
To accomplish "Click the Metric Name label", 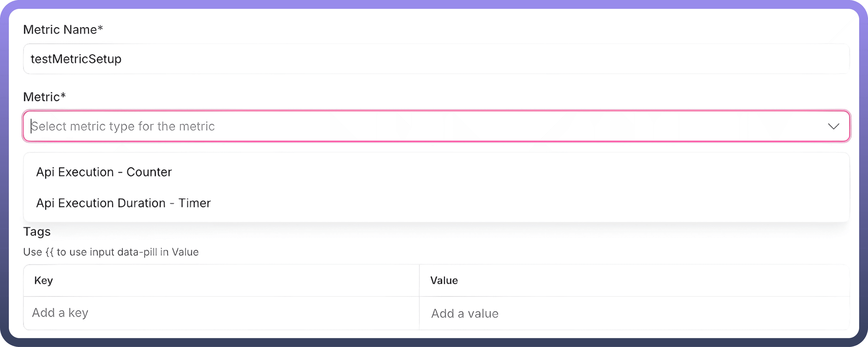I will [x=60, y=30].
